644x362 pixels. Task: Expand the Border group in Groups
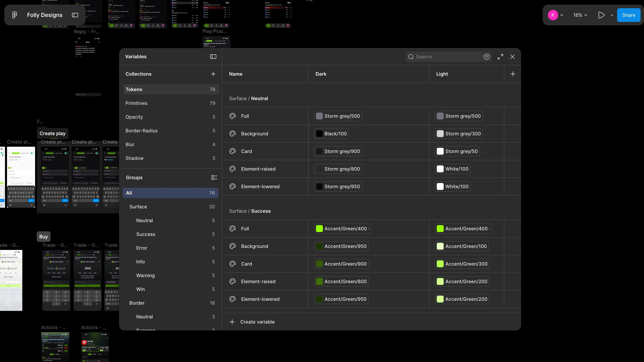(x=171, y=303)
